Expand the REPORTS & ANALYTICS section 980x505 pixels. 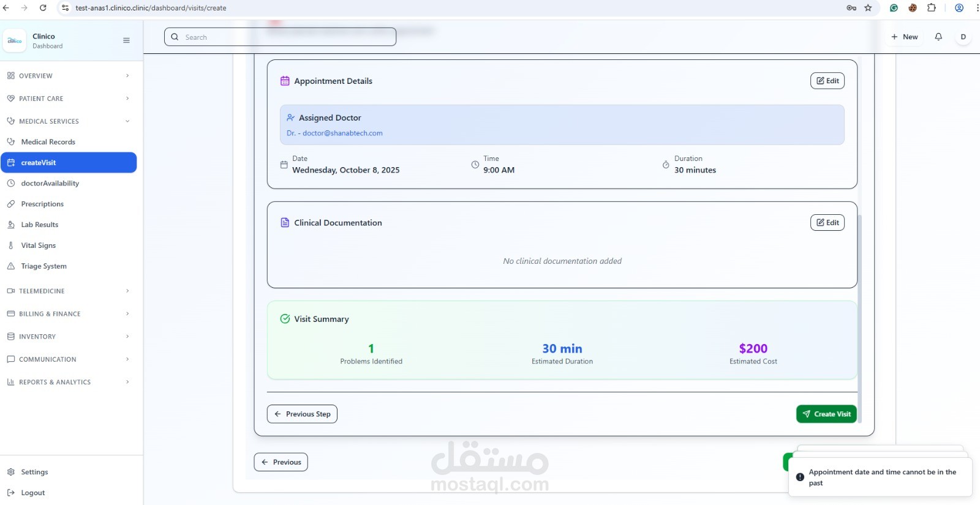pyautogui.click(x=69, y=382)
